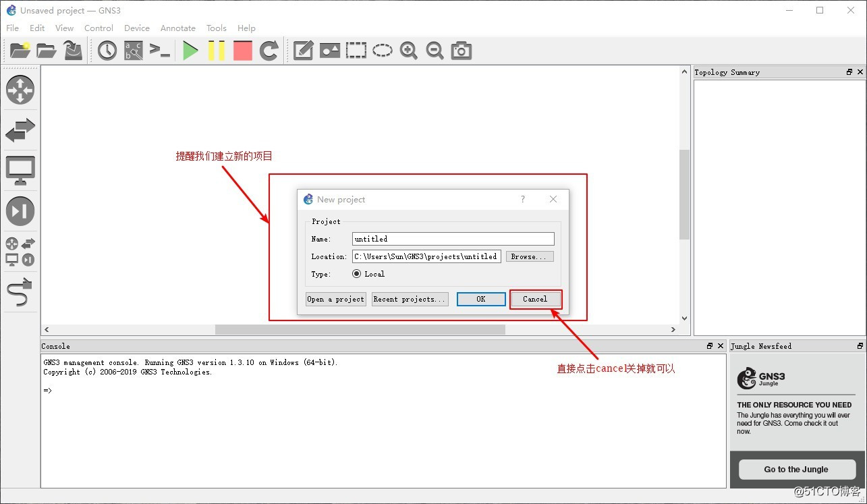867x504 pixels.
Task: Click the Recent projects... button
Action: 410,299
